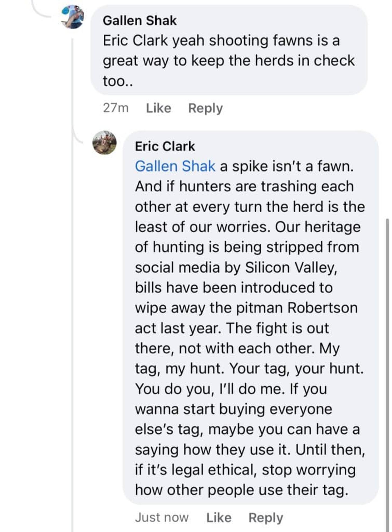The width and height of the screenshot is (392, 532).
Task: Click Gallen Shak's comment bubble text
Action: click(x=229, y=61)
